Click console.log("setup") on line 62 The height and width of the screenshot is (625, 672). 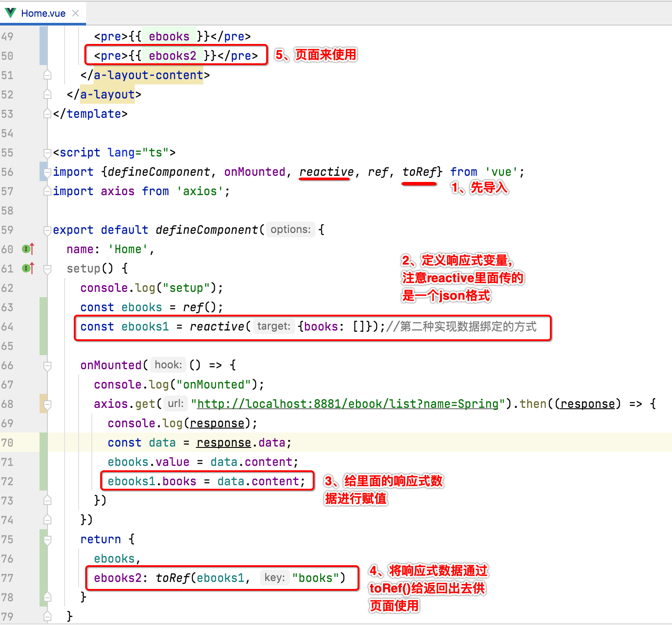(x=148, y=288)
